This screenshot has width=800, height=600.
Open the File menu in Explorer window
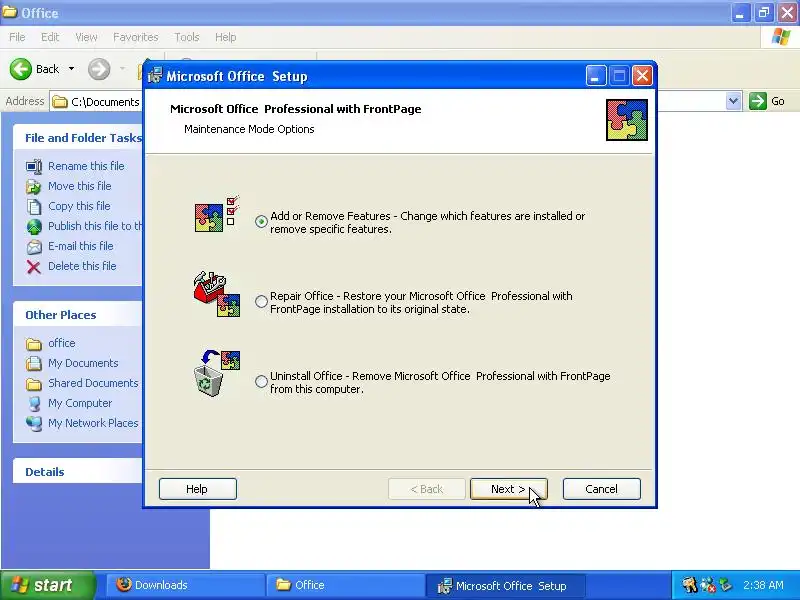[x=17, y=37]
